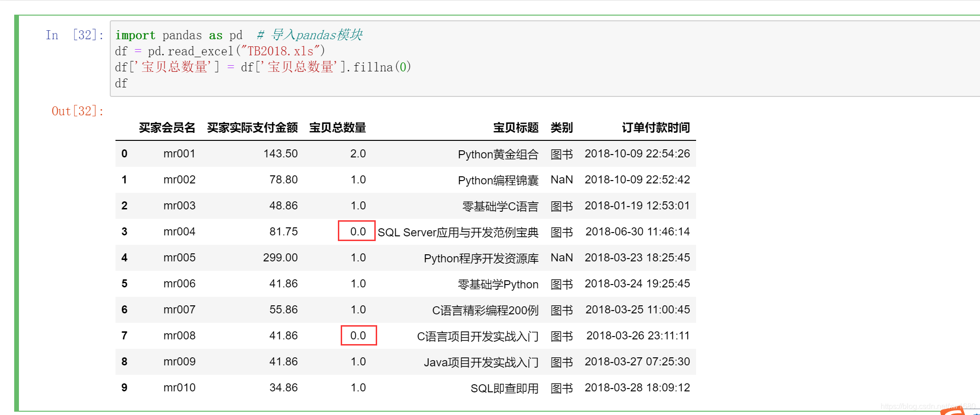Click the payment amount 81.75

coord(283,232)
